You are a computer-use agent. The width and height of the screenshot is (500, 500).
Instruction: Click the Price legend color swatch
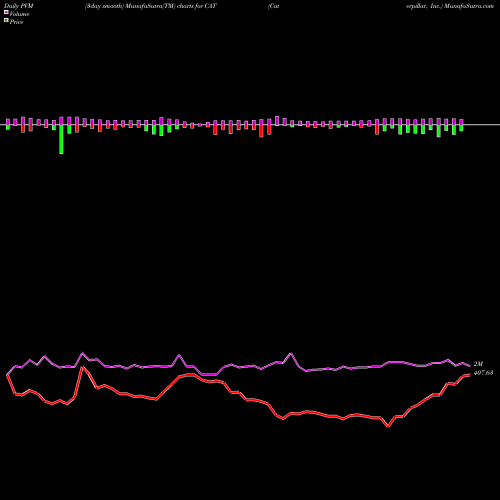coord(6,21)
